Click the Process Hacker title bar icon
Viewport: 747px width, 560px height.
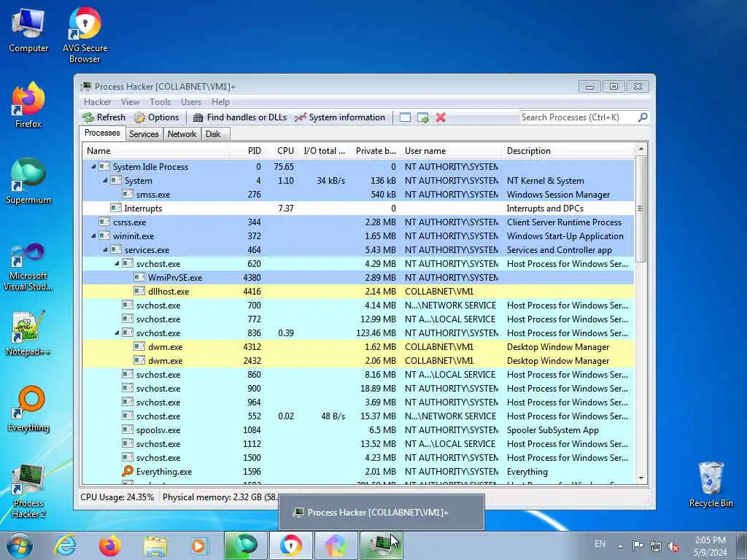coord(86,86)
